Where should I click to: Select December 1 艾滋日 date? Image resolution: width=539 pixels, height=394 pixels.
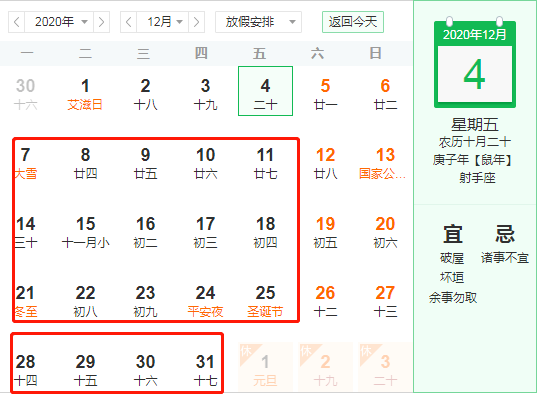tap(85, 95)
